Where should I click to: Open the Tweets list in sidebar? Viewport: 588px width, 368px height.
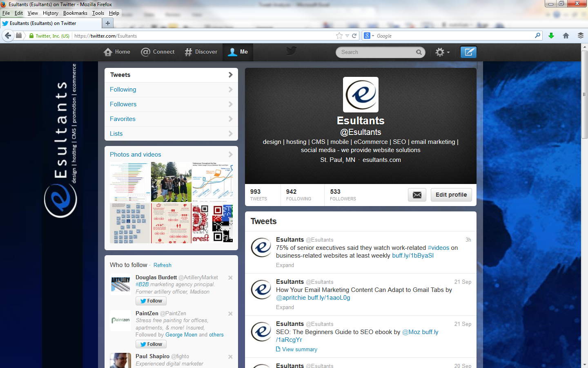point(171,75)
